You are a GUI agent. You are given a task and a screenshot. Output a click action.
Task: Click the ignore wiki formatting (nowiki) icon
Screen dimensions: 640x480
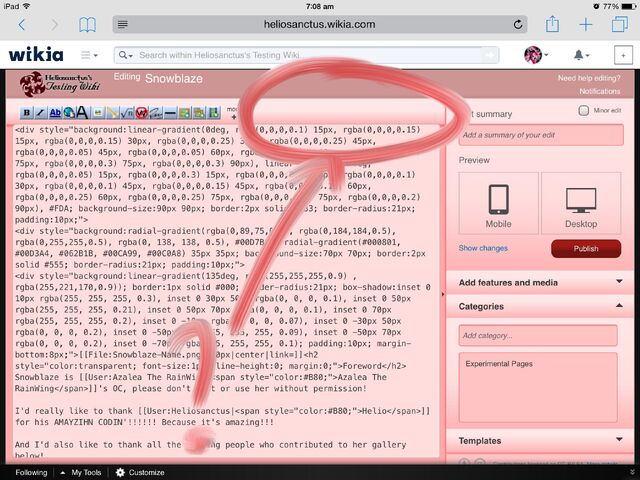click(142, 113)
